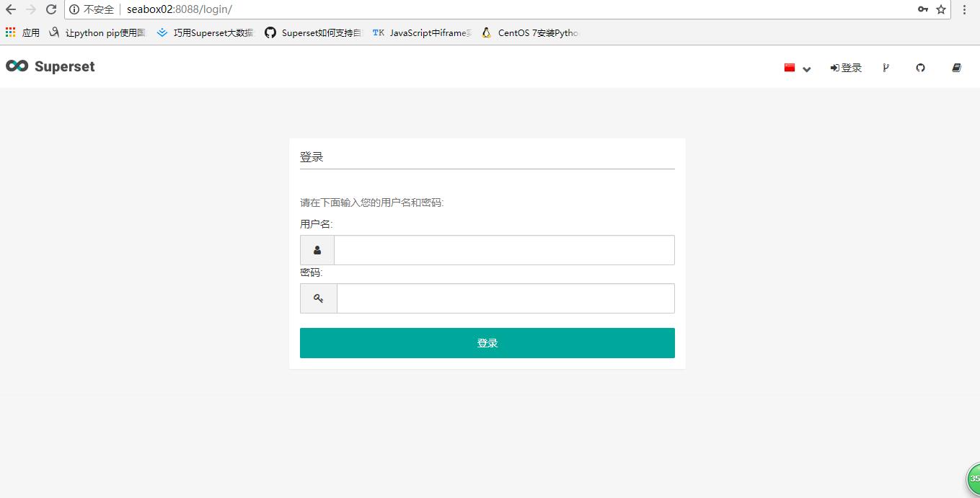The height and width of the screenshot is (498, 980).
Task: Open bookmark "JavaScript中iframe"
Action: 422,32
